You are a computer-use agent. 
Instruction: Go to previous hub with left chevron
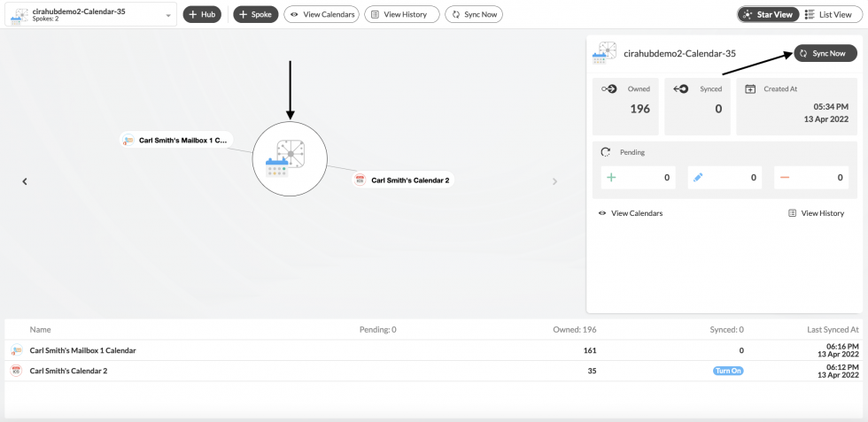tap(25, 181)
